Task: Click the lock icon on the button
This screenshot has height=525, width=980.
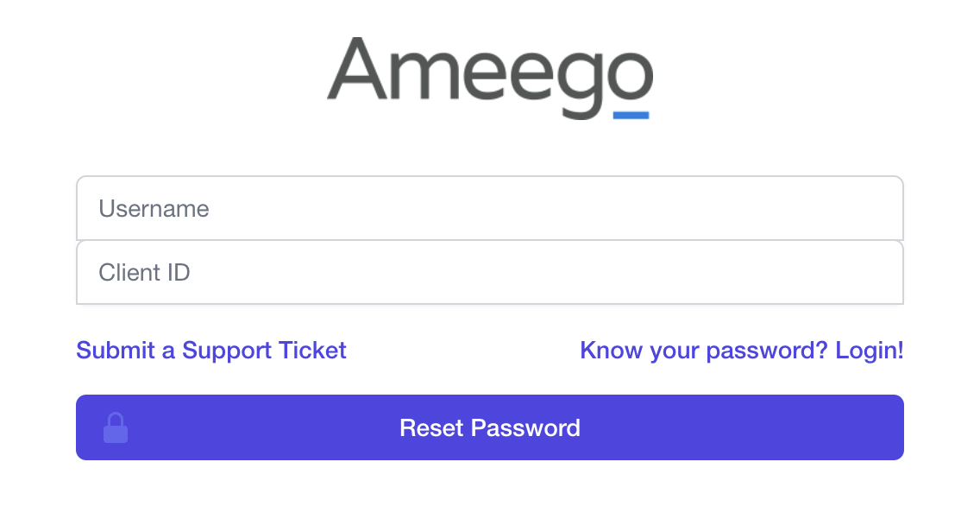Action: tap(116, 428)
